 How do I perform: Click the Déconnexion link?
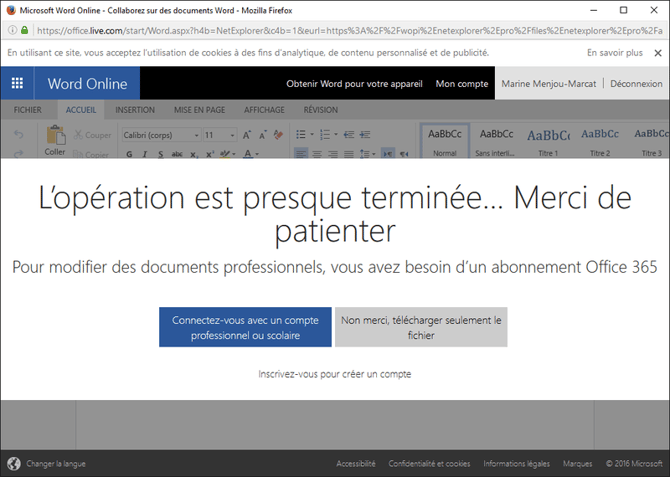[636, 84]
